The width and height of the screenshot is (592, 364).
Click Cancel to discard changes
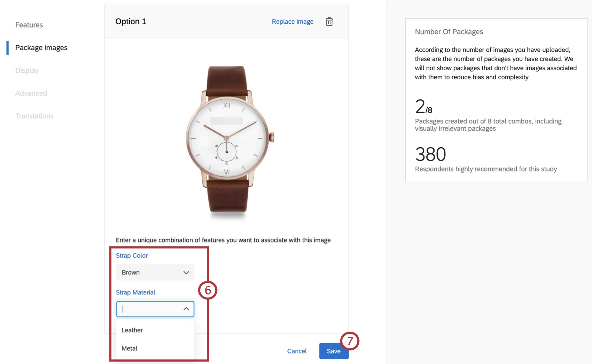[x=296, y=351]
